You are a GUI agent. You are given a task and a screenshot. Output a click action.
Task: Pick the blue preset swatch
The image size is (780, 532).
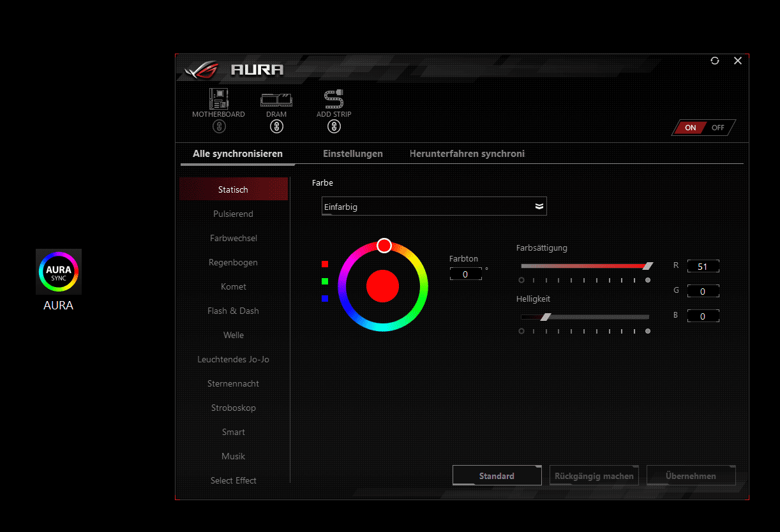325,299
